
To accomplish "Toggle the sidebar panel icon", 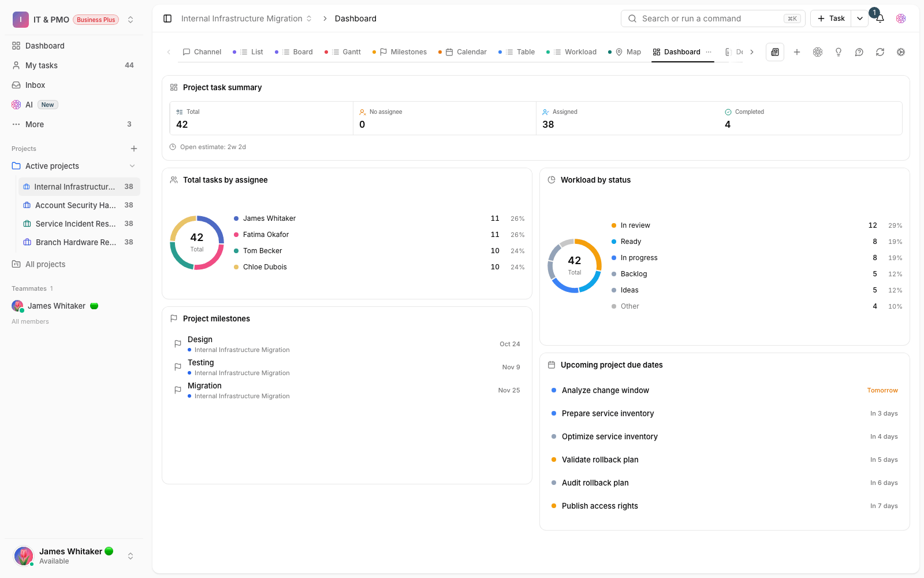I will [x=167, y=18].
